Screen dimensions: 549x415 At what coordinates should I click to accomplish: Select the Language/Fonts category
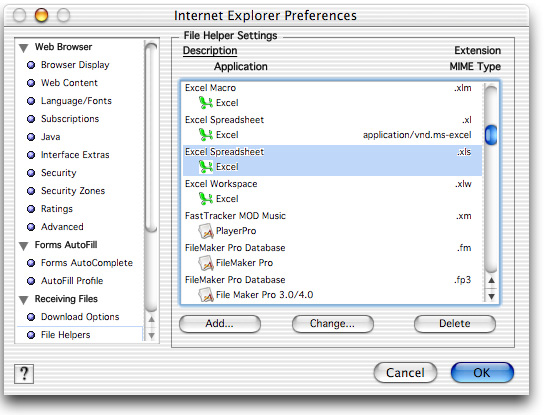76,101
